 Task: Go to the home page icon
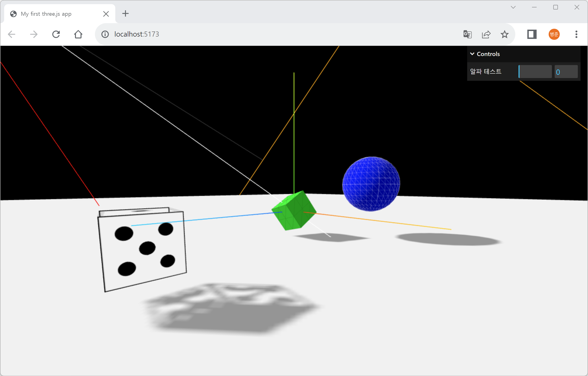point(78,34)
